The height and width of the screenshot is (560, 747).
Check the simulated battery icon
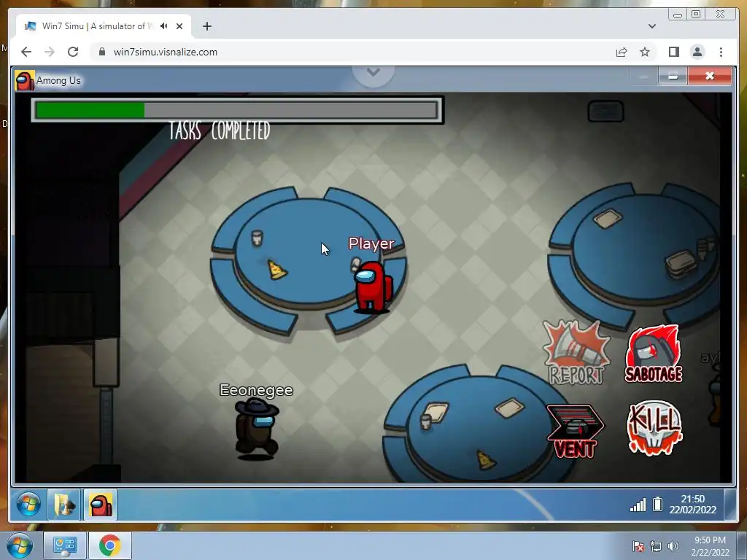[658, 505]
